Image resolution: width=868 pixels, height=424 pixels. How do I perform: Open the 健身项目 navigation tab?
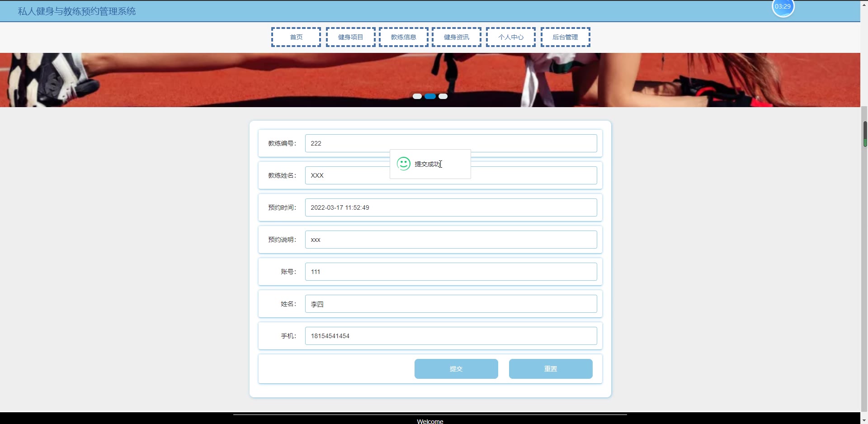[350, 37]
